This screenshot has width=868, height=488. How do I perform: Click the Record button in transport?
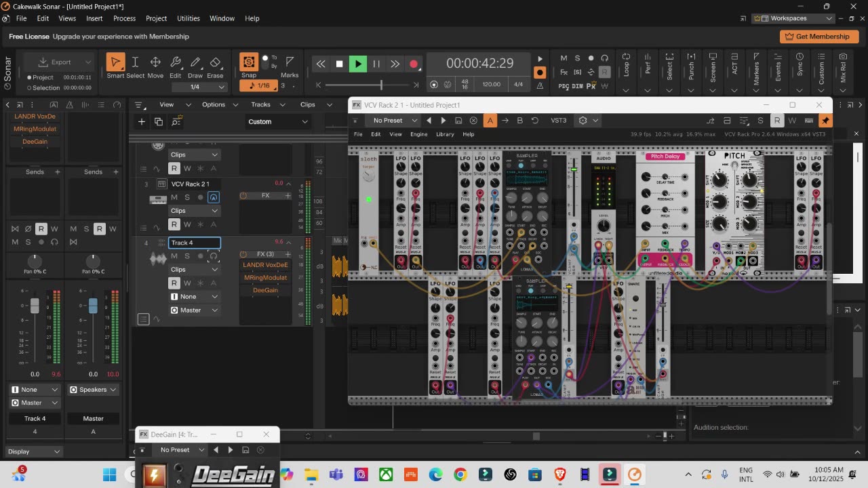[x=413, y=64]
